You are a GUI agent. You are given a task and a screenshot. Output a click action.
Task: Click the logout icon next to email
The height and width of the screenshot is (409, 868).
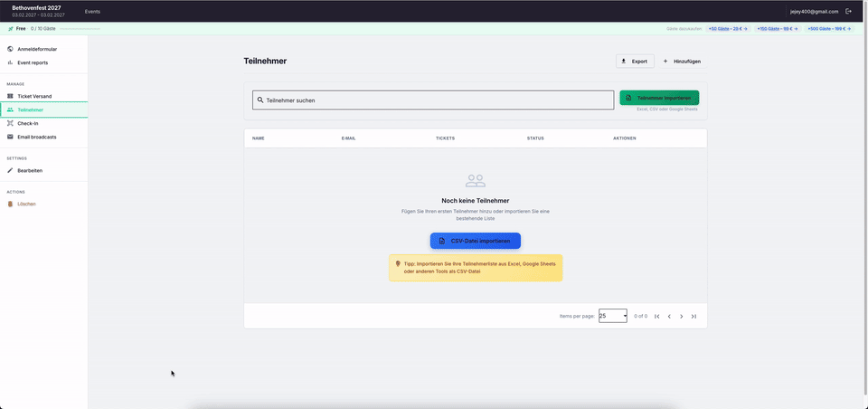848,11
